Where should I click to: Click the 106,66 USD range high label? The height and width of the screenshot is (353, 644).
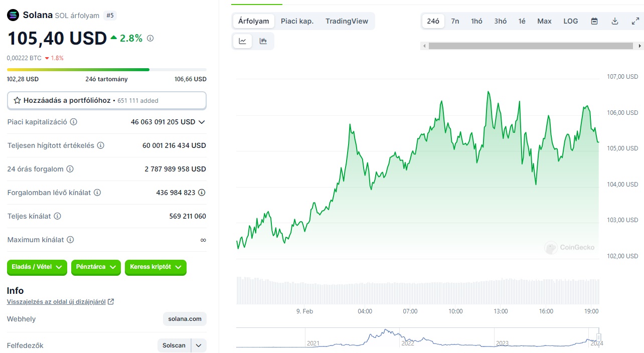(x=191, y=79)
